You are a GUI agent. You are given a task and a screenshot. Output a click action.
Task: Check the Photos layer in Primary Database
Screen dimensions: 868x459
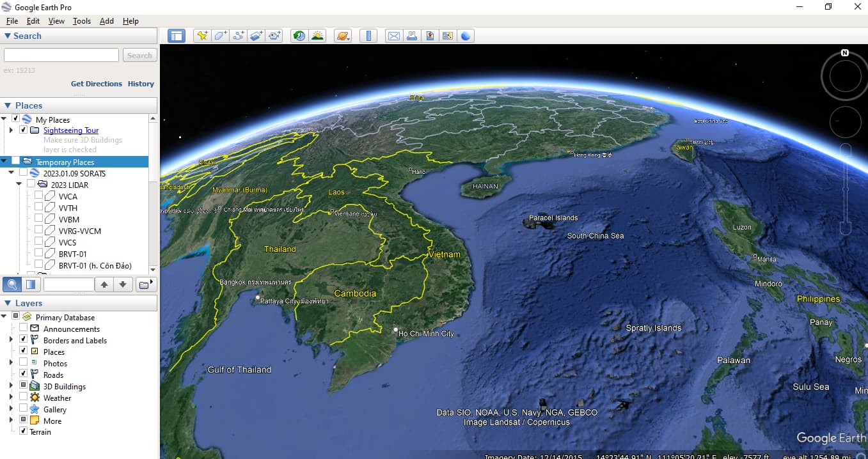[23, 363]
